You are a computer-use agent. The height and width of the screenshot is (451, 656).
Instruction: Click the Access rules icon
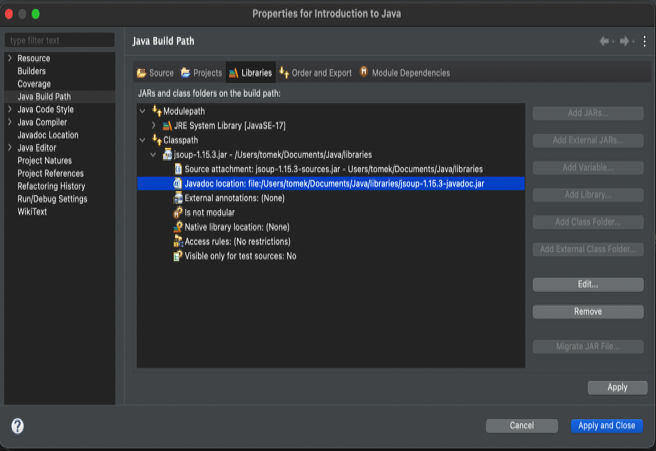pos(177,241)
